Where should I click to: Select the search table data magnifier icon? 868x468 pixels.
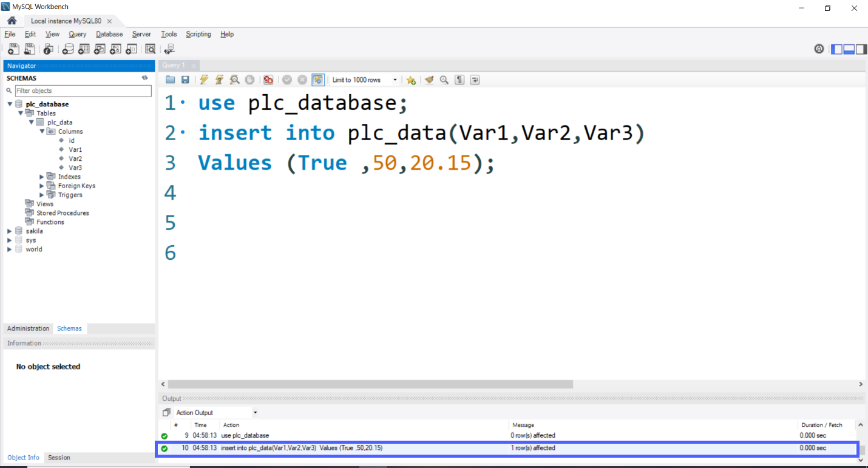point(150,49)
